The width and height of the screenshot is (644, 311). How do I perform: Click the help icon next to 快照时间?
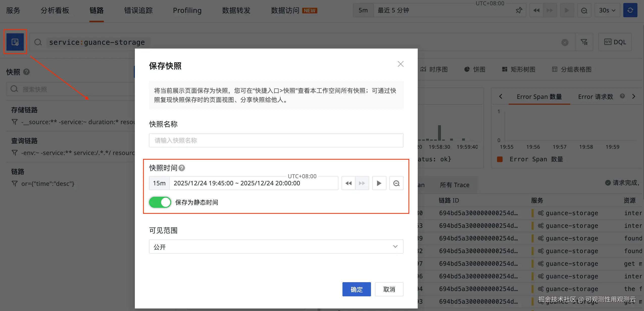[x=182, y=168]
